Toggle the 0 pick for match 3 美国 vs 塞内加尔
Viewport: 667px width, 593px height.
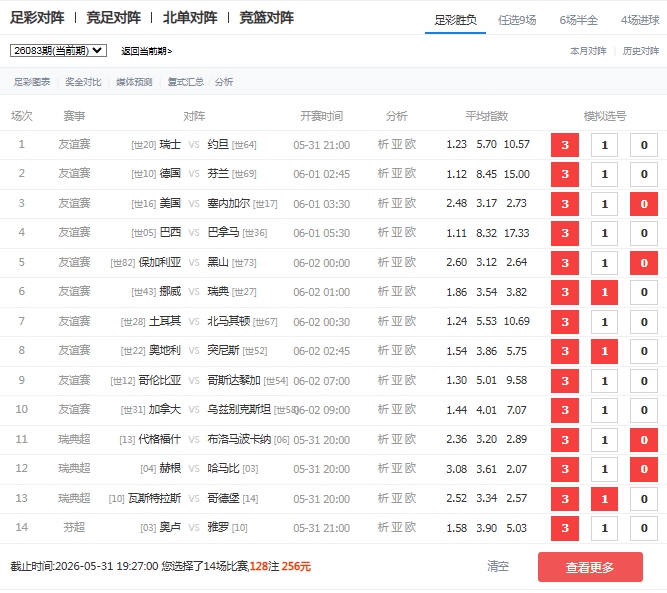point(644,204)
